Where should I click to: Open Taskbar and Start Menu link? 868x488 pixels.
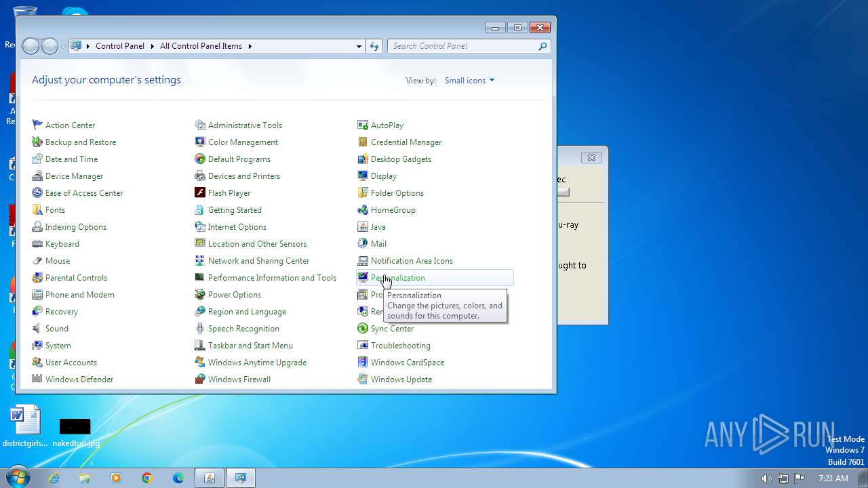[250, 345]
